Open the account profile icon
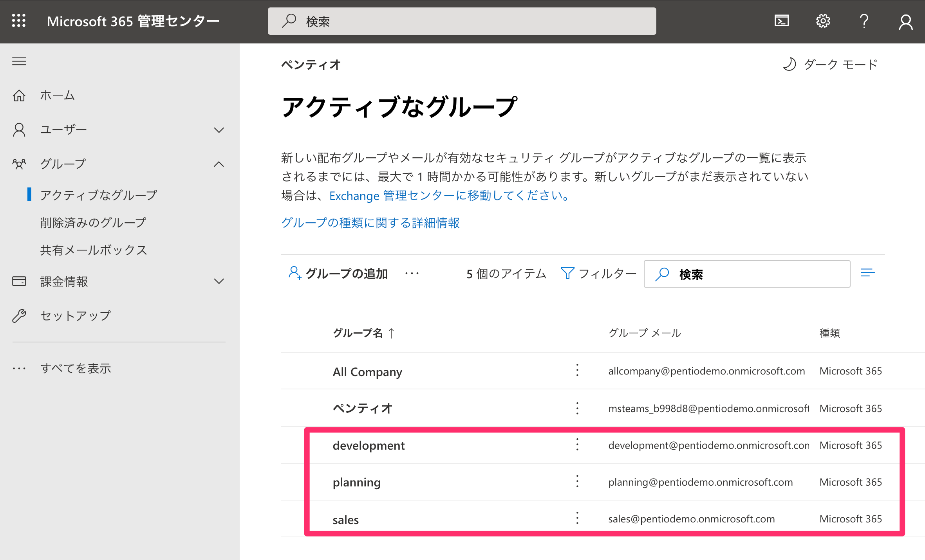This screenshot has width=925, height=560. click(x=905, y=22)
